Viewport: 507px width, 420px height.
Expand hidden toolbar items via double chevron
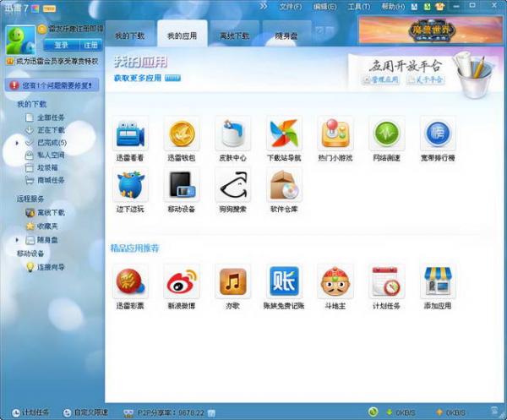point(264,6)
